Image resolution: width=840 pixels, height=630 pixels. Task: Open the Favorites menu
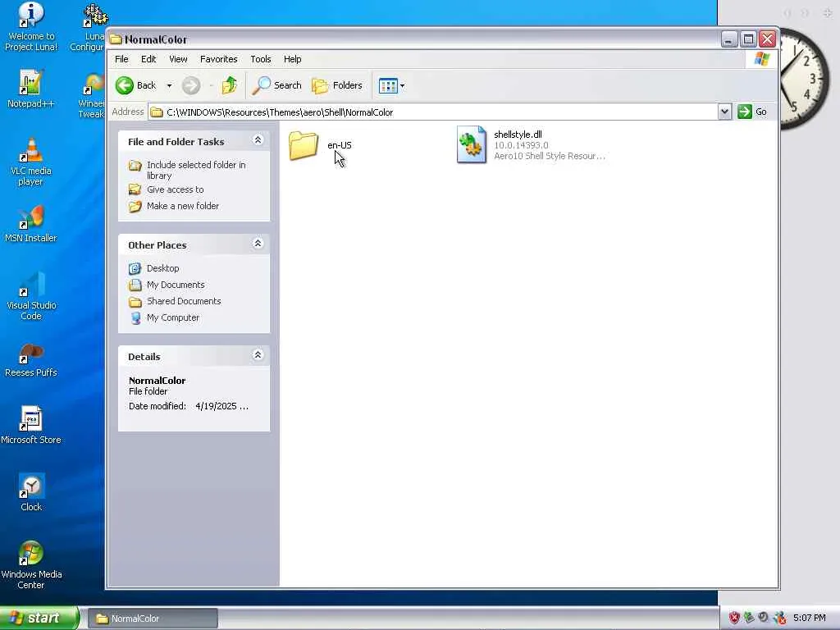(x=218, y=59)
